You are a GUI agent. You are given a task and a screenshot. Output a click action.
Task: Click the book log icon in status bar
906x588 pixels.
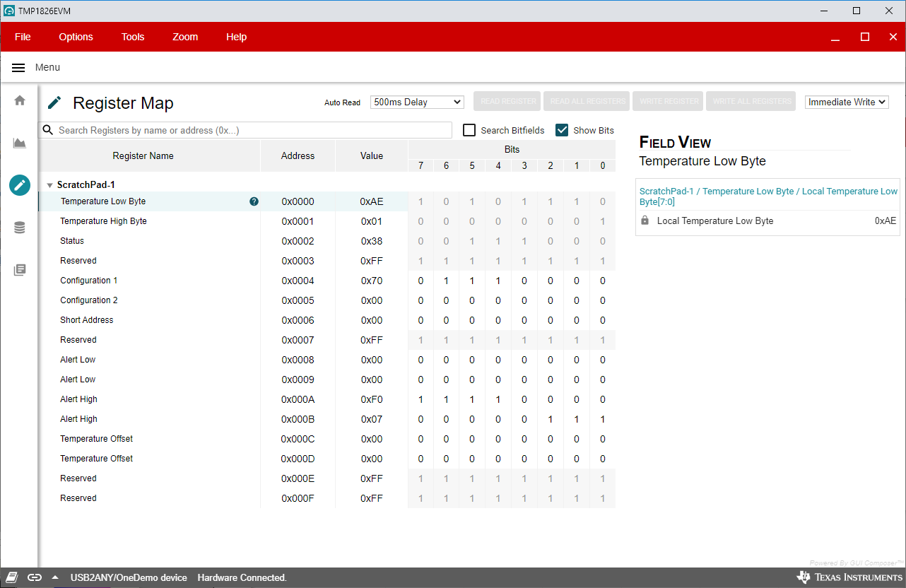click(12, 577)
